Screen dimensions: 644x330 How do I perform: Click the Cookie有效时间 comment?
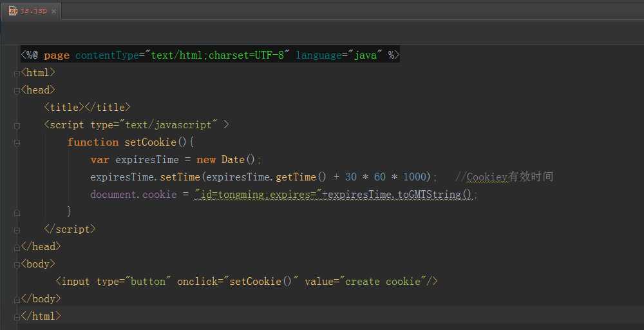504,177
